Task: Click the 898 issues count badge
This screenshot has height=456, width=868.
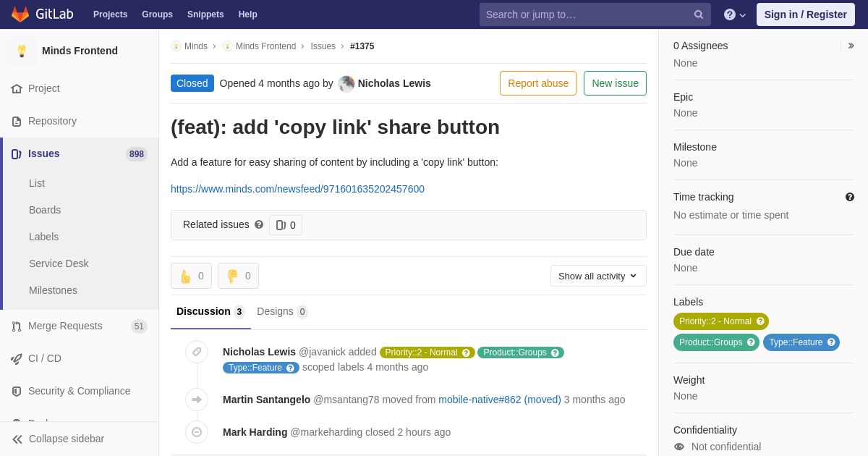Action: tap(137, 153)
